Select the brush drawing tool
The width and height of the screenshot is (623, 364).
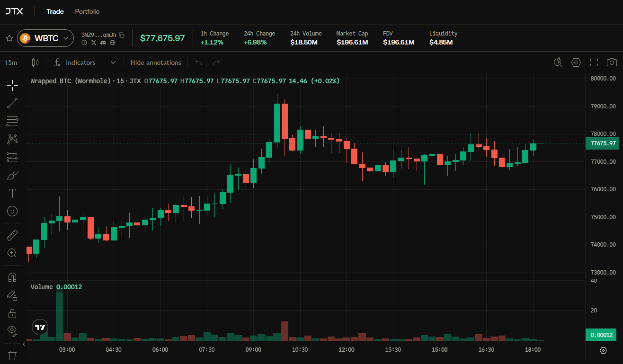pos(12,175)
